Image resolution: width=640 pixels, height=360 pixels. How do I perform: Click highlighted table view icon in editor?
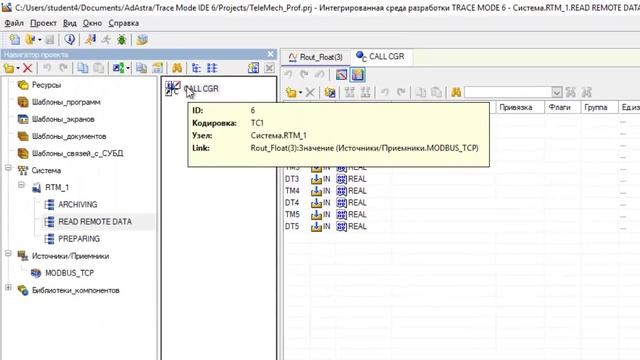358,75
